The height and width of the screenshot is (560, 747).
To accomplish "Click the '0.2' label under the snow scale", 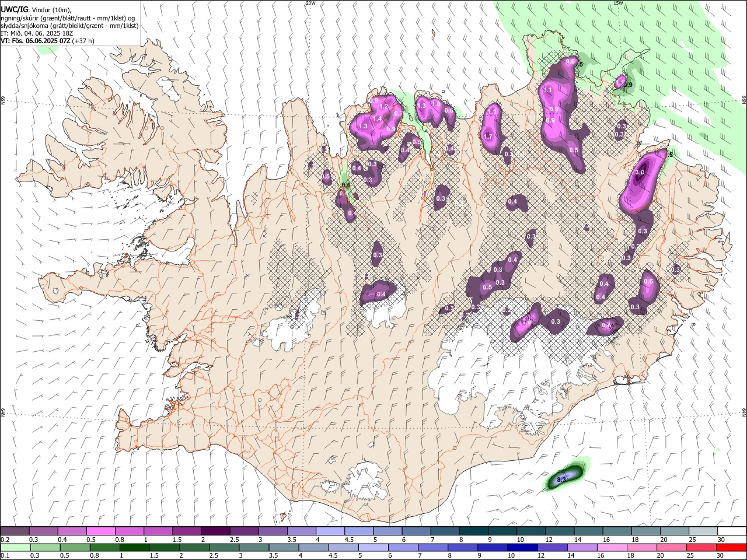I will point(5,540).
